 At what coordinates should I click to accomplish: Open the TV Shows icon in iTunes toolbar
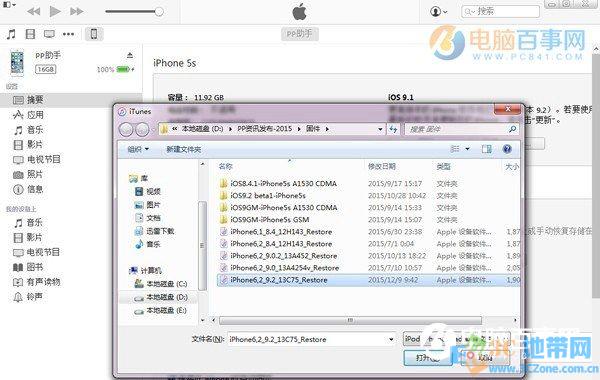tap(49, 34)
